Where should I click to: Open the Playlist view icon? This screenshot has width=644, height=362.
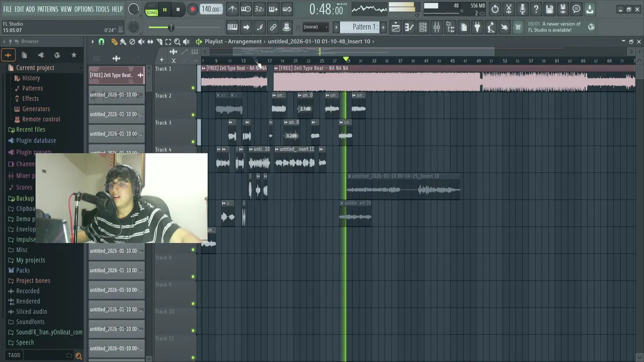tap(396, 27)
